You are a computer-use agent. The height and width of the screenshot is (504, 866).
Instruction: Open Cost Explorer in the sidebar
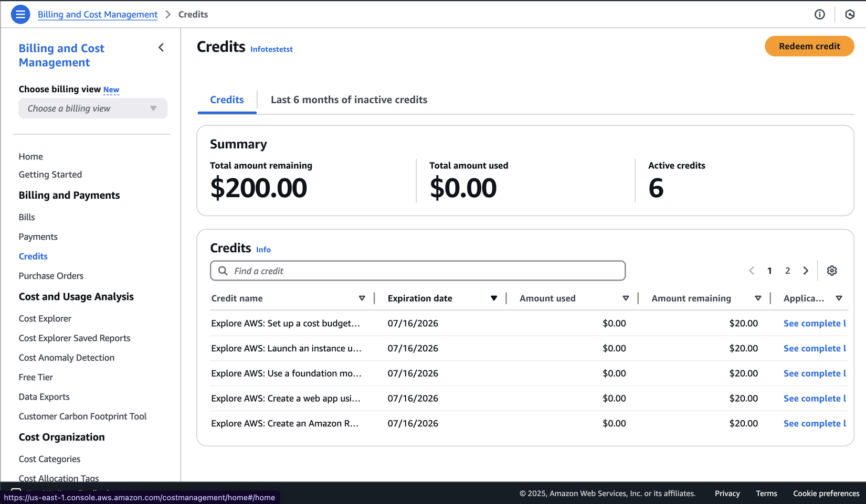(45, 318)
